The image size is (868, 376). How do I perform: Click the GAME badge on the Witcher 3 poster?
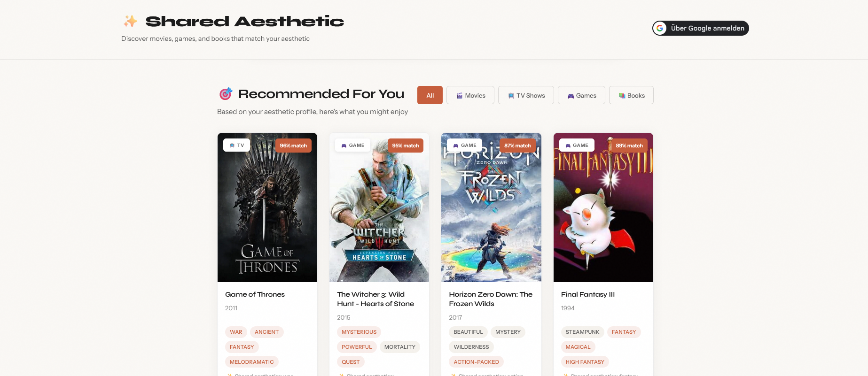coord(353,146)
